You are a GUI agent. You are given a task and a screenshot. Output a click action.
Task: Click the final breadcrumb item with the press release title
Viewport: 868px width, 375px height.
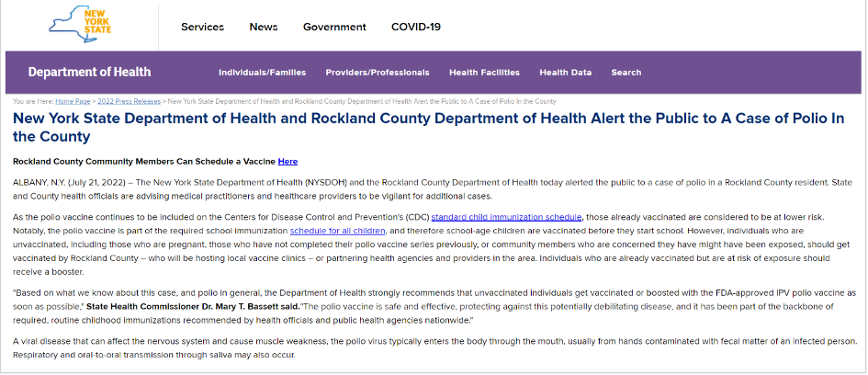tap(362, 101)
